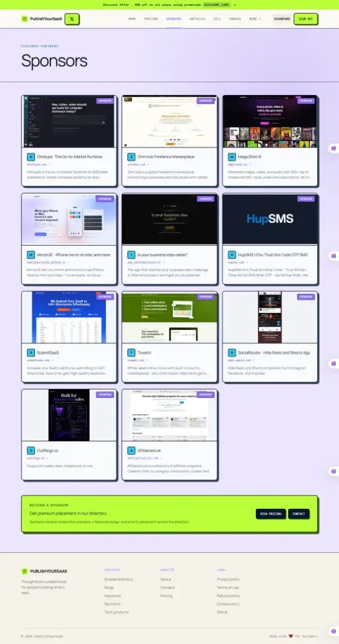
Task: Click the Orbitype card letter icon
Action: pyautogui.click(x=31, y=157)
